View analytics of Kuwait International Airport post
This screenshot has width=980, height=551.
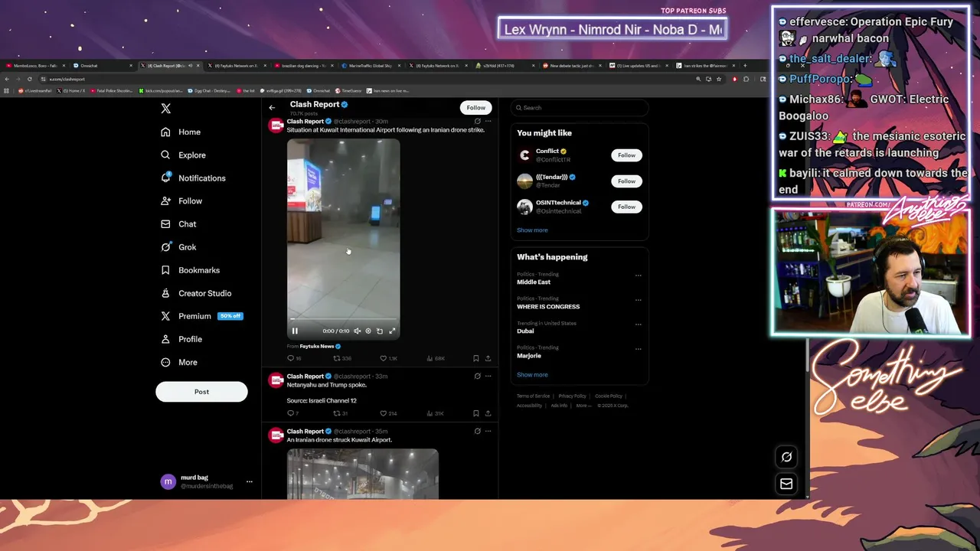435,358
